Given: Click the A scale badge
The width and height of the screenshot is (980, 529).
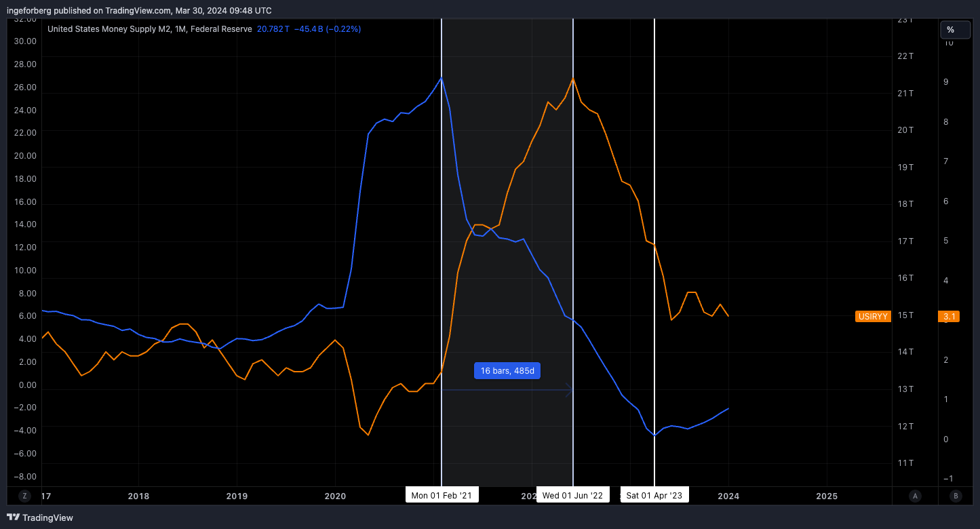Looking at the screenshot, I should coord(915,496).
